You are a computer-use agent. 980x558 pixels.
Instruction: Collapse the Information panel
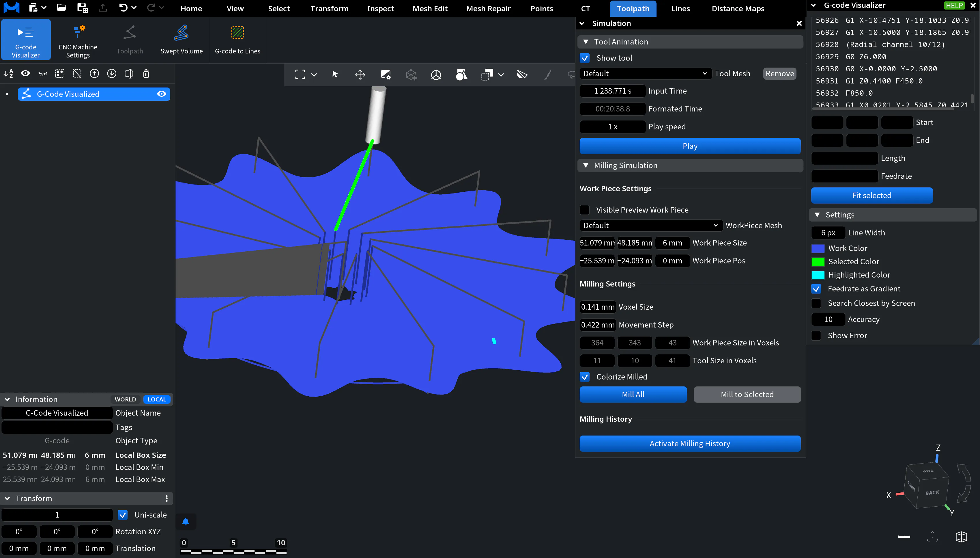[x=7, y=399]
